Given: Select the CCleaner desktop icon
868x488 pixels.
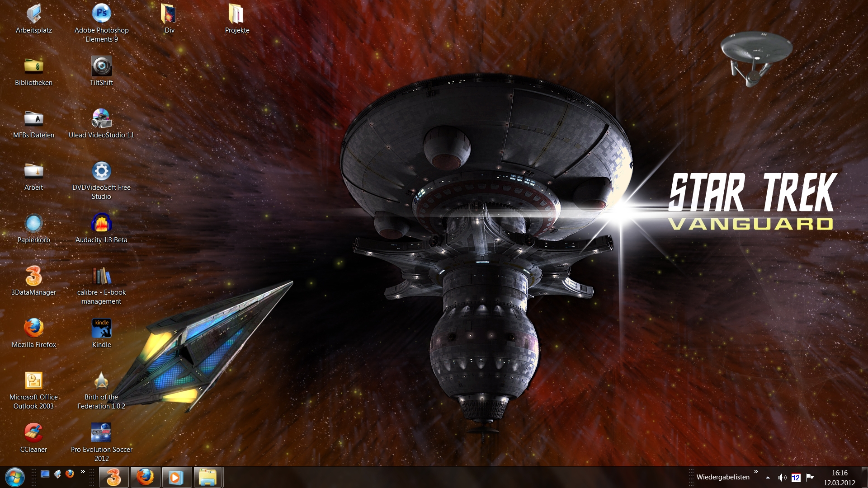Looking at the screenshot, I should pyautogui.click(x=33, y=433).
